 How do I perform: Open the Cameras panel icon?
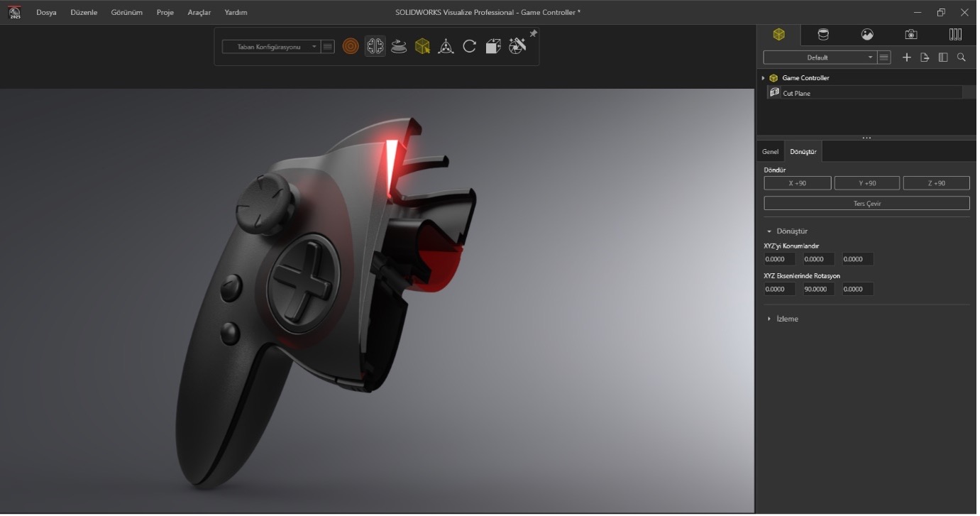point(911,34)
